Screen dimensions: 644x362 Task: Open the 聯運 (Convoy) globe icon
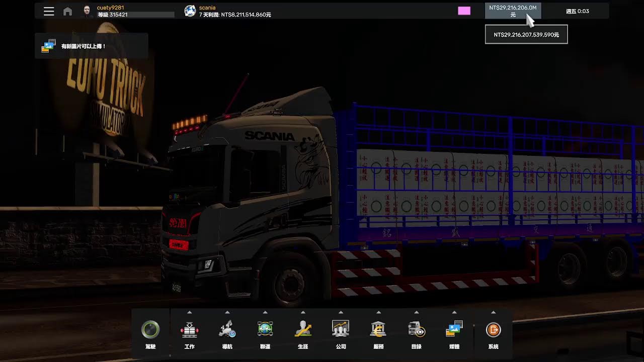tap(265, 330)
